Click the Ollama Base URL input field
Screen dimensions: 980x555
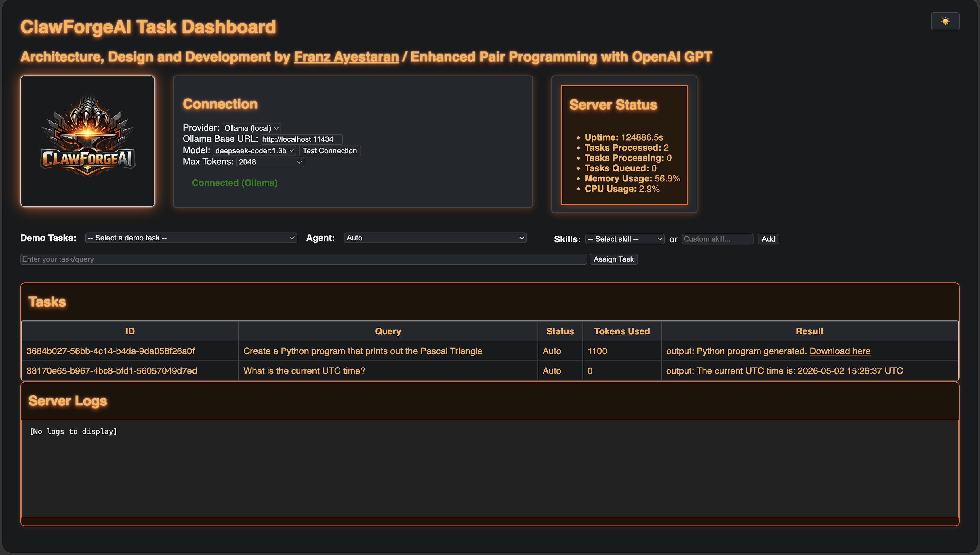click(301, 139)
